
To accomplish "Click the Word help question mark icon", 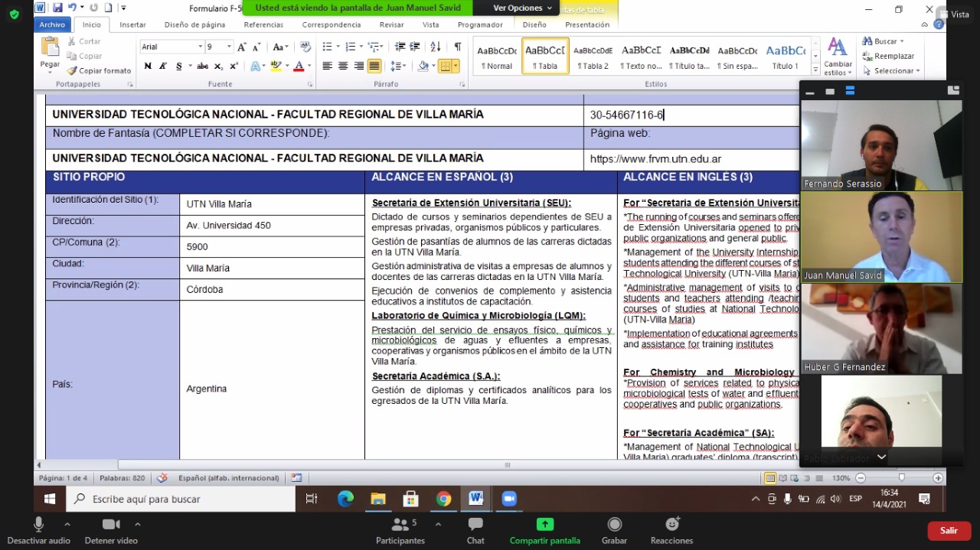I will click(x=939, y=24).
